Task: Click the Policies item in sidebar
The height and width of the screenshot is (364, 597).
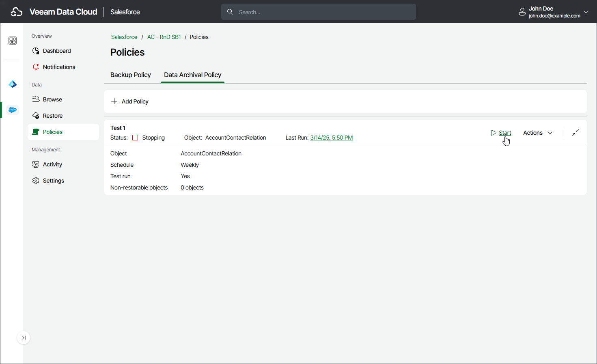Action: point(63,132)
